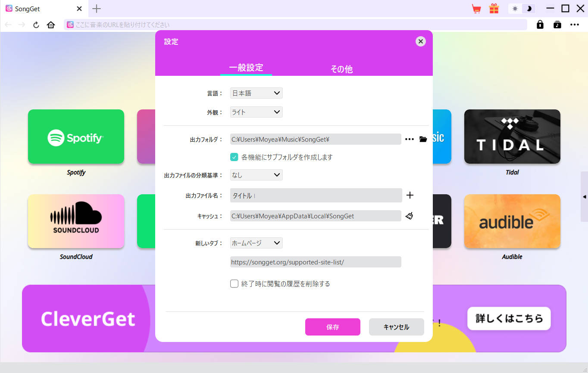
Task: Click the music download library icon
Action: point(557,25)
